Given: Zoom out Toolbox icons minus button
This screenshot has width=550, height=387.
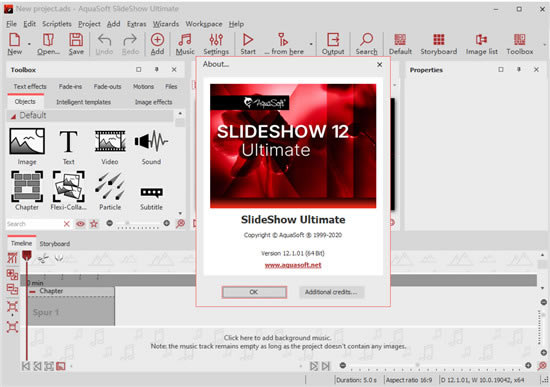Looking at the screenshot, I should click(x=109, y=223).
